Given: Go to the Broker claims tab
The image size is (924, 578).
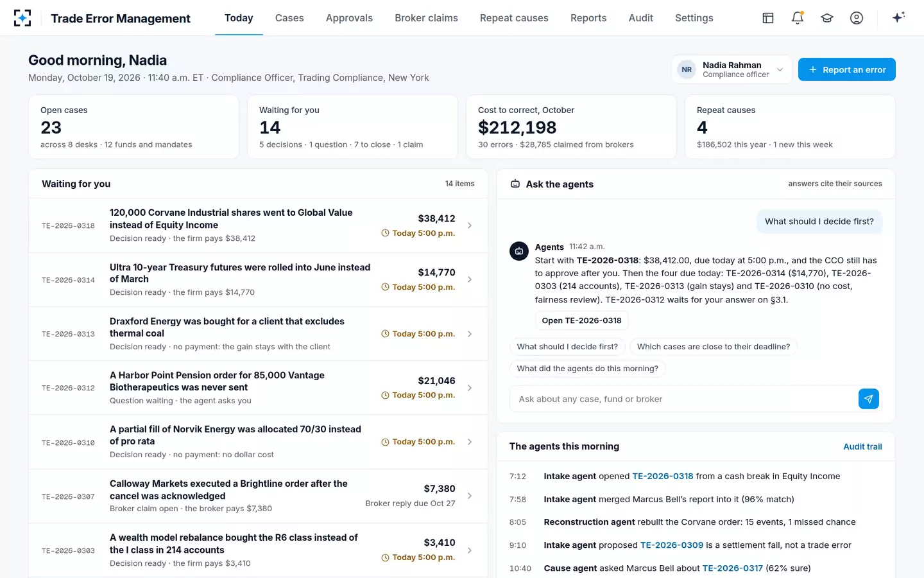Looking at the screenshot, I should click(426, 18).
